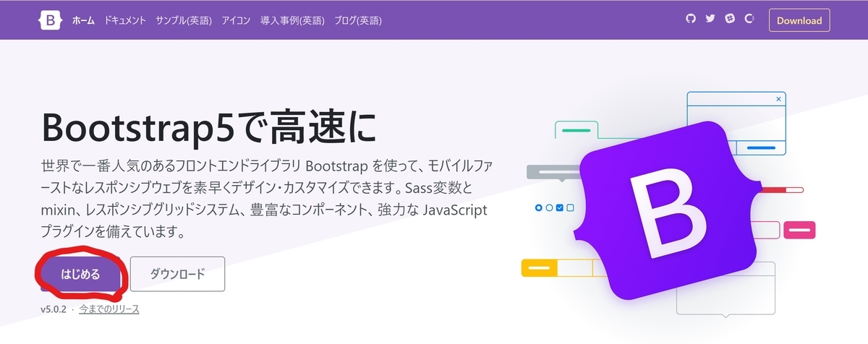Viewport: 868px width, 344px height.
Task: Open the GitHub icon link
Action: tap(691, 20)
